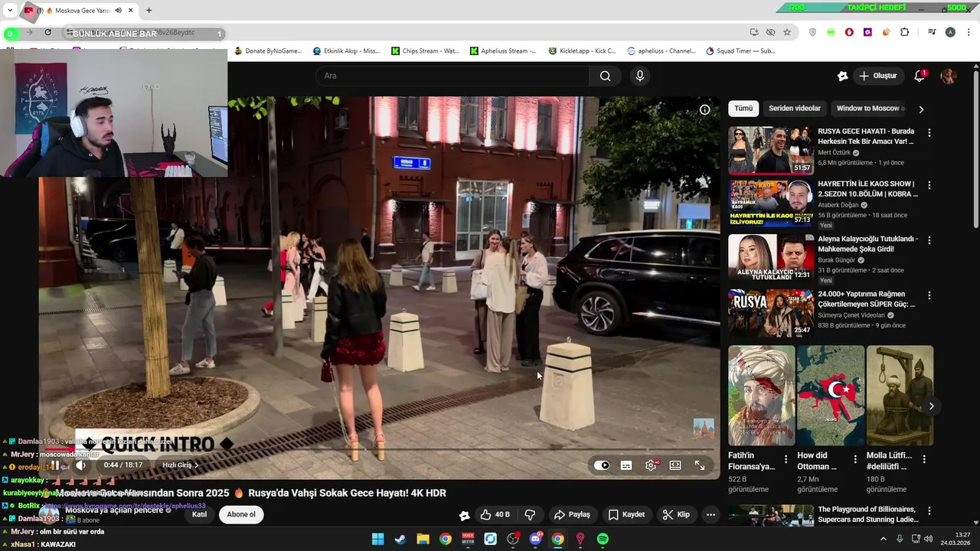Open a new Chrome tab
This screenshot has width=980, height=551.
point(149,11)
